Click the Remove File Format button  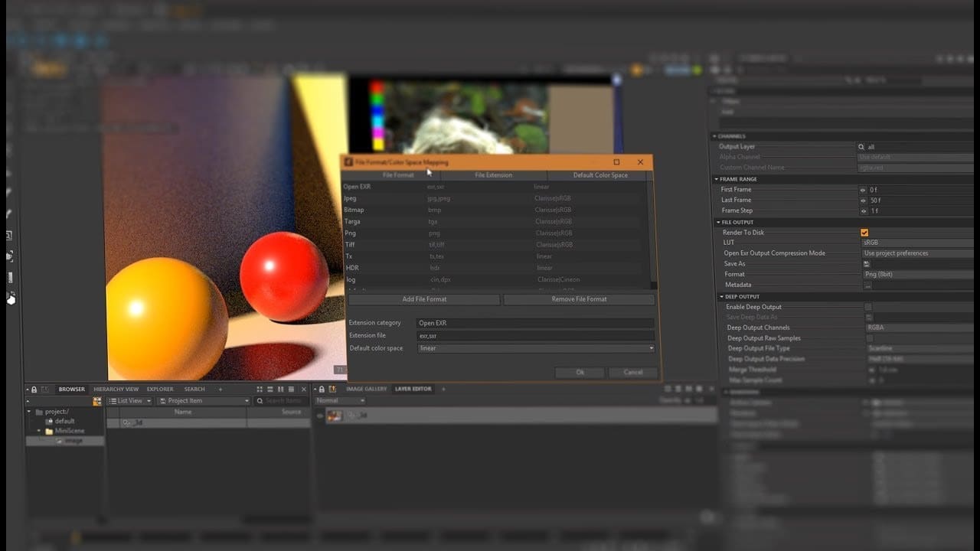pos(579,299)
